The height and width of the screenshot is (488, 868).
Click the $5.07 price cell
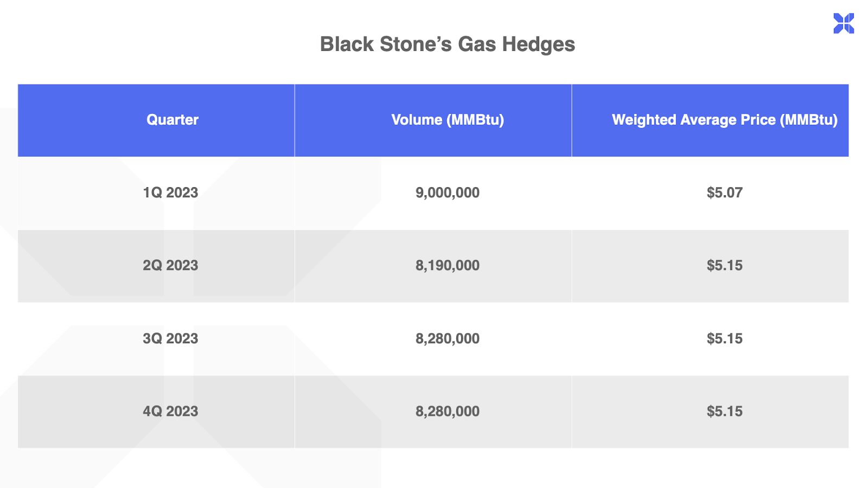pos(724,192)
